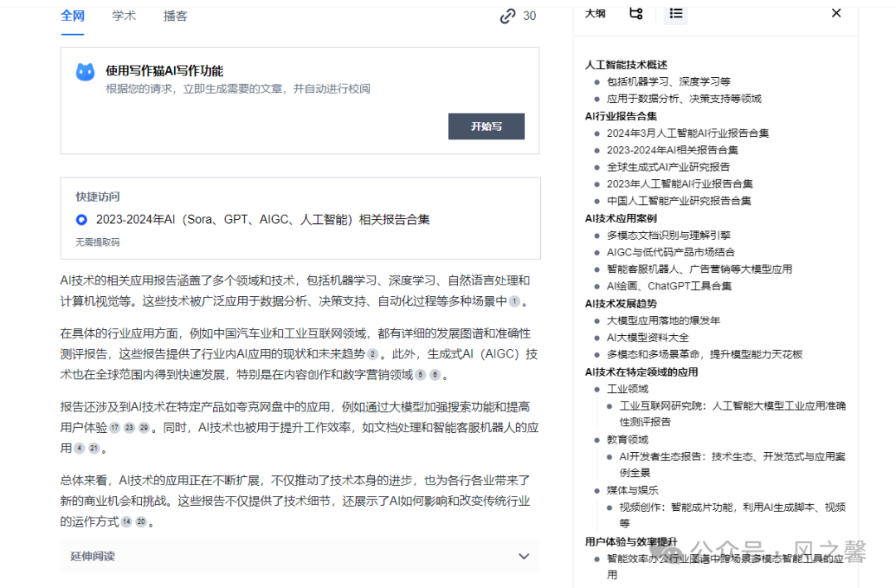Collapse the outline panel with the X
896x588 pixels.
(x=835, y=13)
